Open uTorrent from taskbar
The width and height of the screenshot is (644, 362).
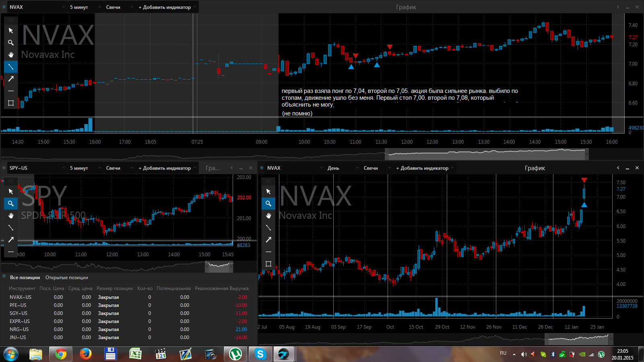tap(235, 354)
